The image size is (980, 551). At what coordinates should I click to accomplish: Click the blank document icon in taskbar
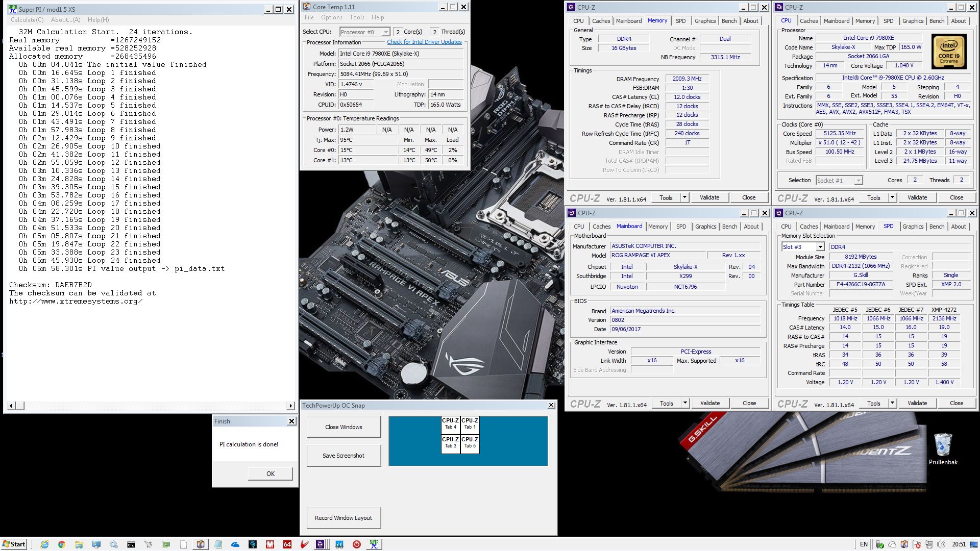coord(183,544)
